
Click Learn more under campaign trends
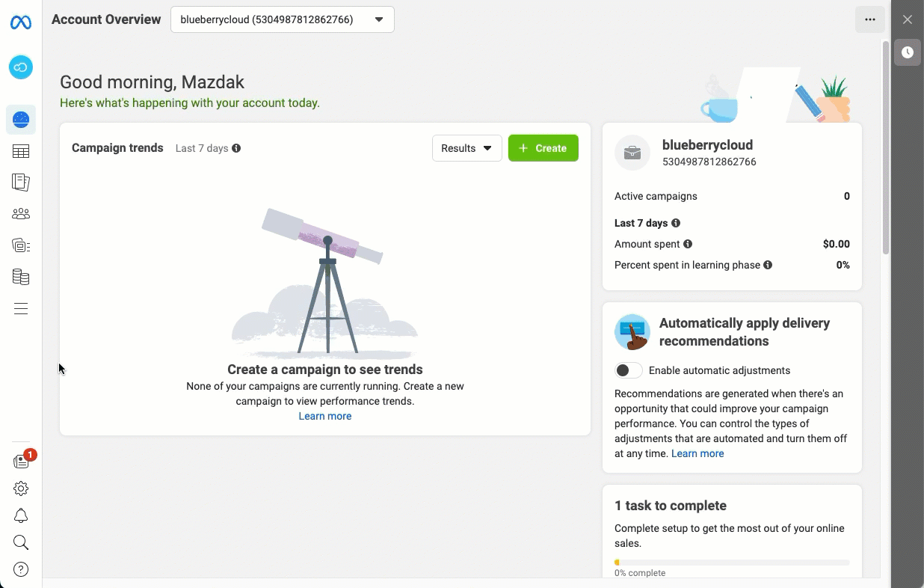click(x=324, y=416)
